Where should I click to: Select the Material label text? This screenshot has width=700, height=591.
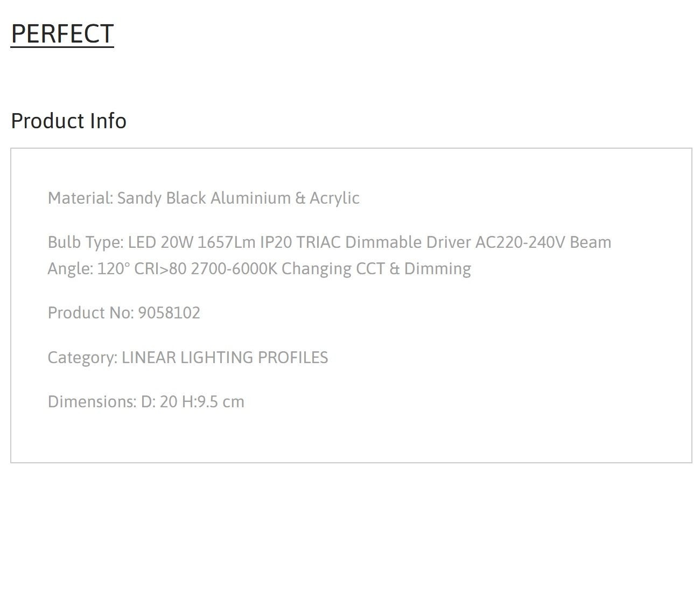point(81,198)
